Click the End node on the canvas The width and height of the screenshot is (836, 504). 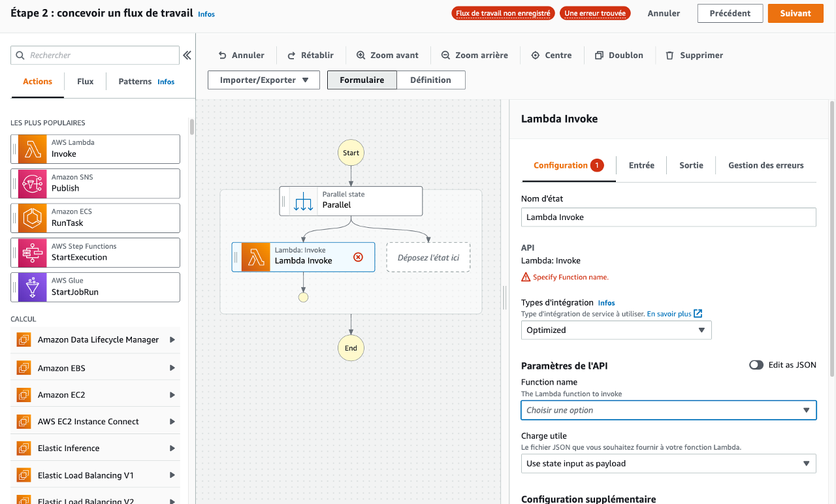click(x=351, y=348)
